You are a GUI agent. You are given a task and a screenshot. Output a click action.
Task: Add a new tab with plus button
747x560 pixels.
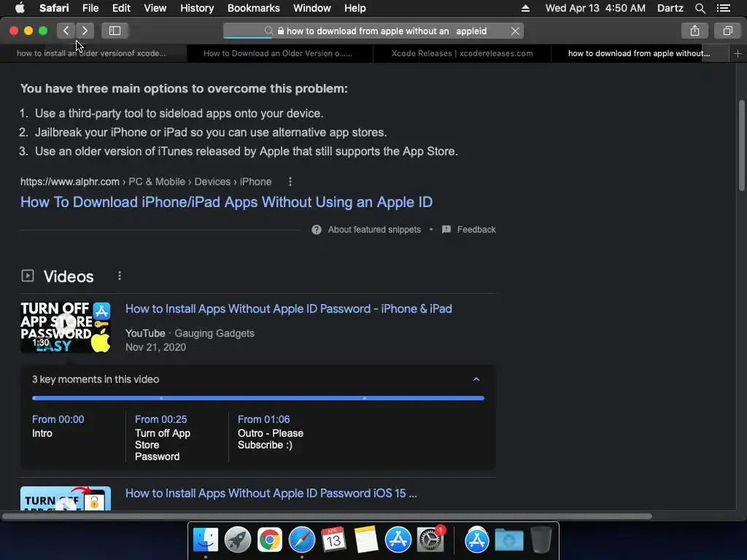(x=738, y=53)
